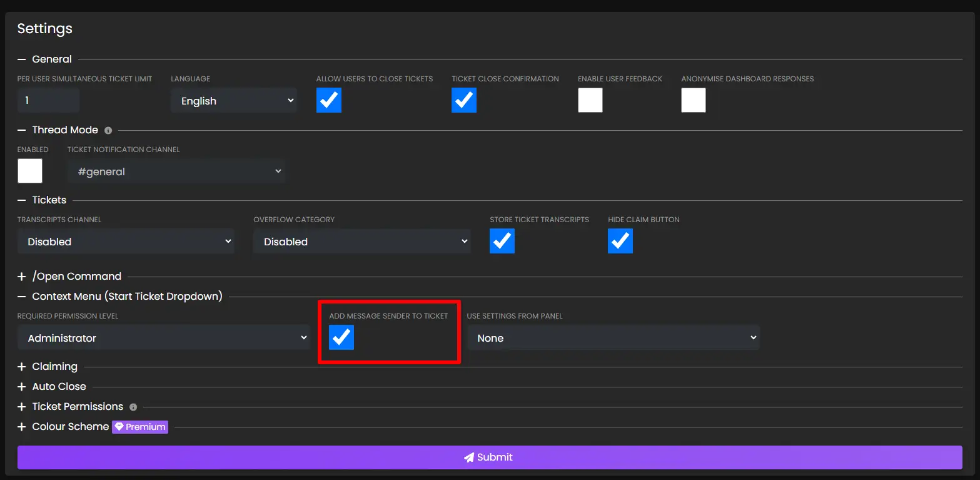Click the Premium diamond badge
The width and height of the screenshot is (980, 480).
[140, 427]
